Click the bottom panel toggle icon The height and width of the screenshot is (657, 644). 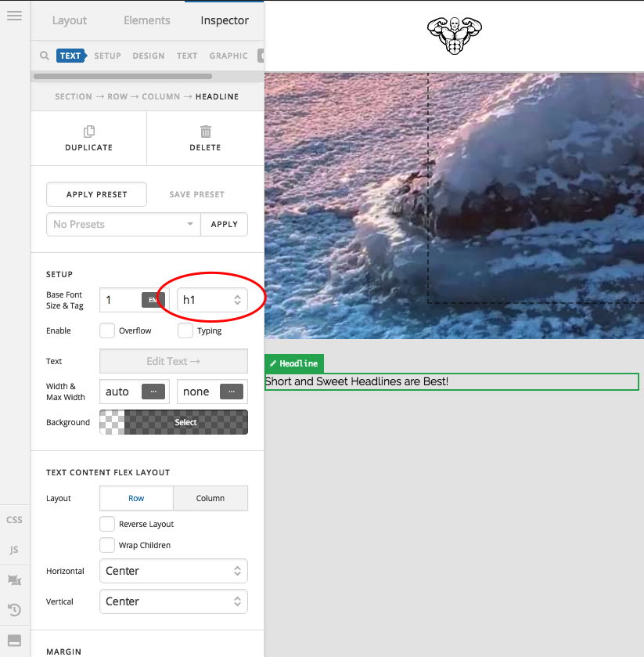point(14,641)
